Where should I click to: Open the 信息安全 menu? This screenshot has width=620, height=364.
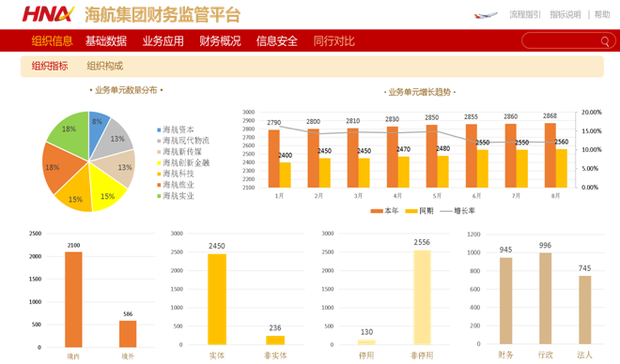[x=277, y=41]
